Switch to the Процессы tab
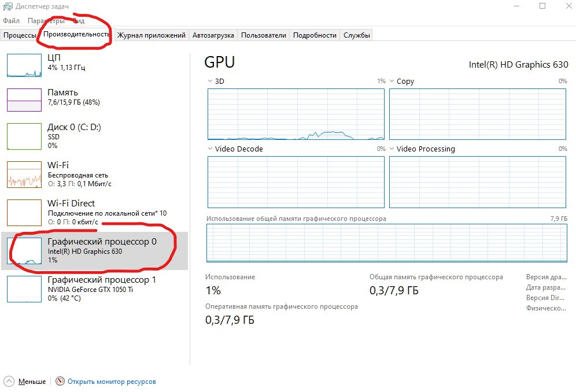Viewport: 576px width, 392px height. click(20, 35)
